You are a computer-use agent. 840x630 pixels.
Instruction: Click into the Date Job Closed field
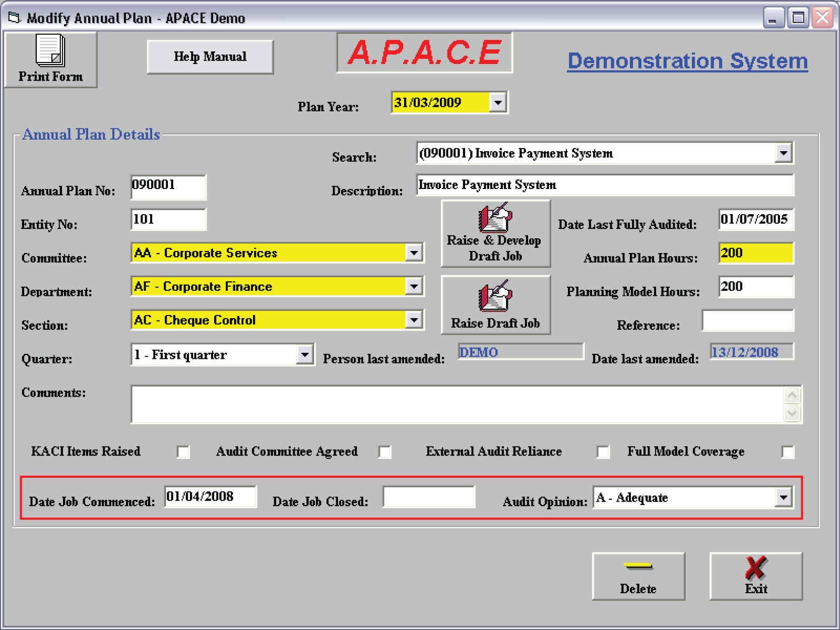(428, 497)
